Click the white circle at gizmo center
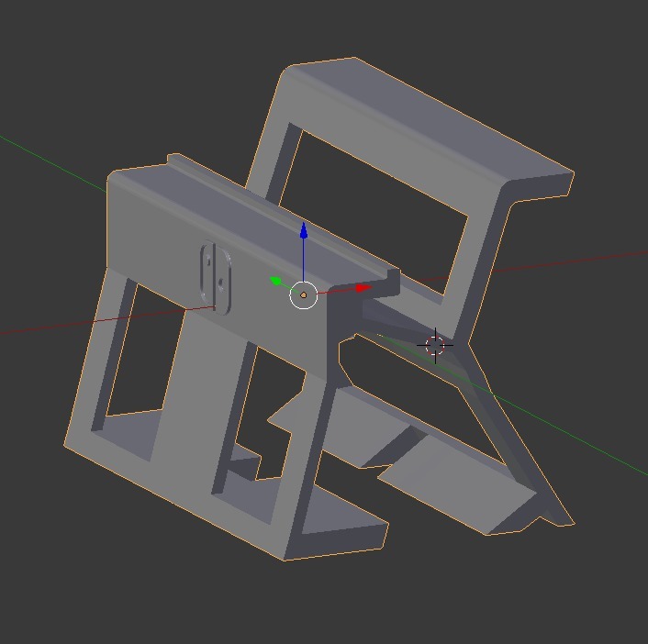648x644 pixels. (303, 295)
